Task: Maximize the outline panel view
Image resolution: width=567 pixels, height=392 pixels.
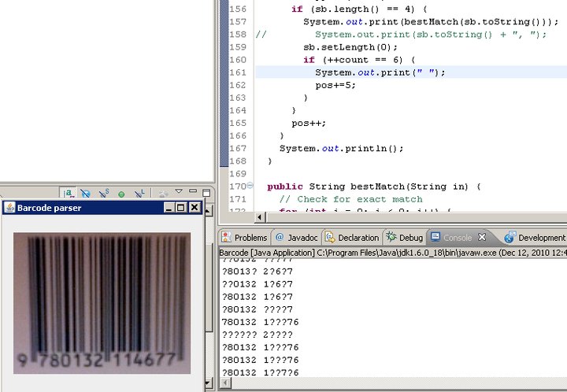Action: coord(206,193)
